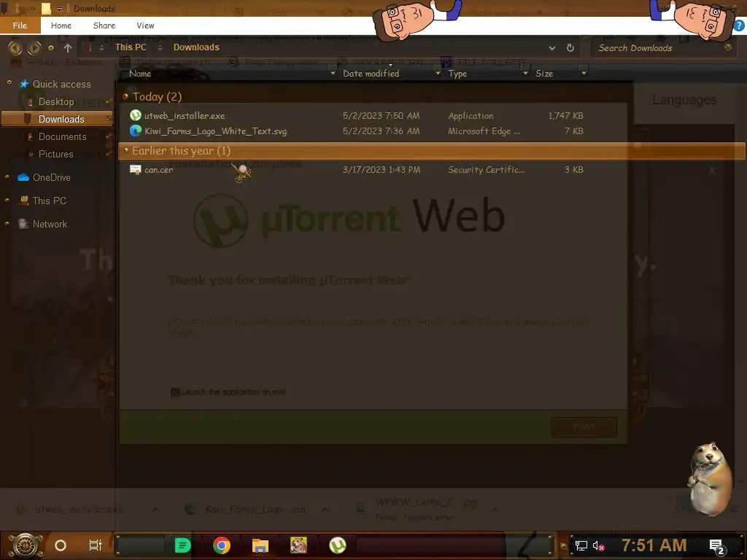Viewport: 747px width, 560px height.
Task: Go back with the Explorer Back arrow
Action: (x=15, y=47)
